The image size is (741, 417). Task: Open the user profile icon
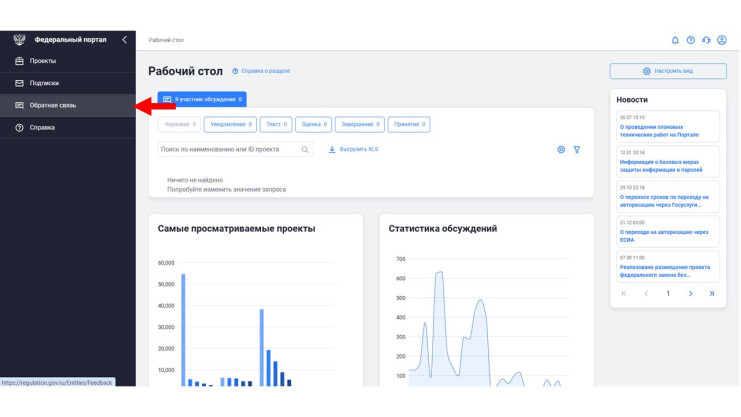click(722, 40)
